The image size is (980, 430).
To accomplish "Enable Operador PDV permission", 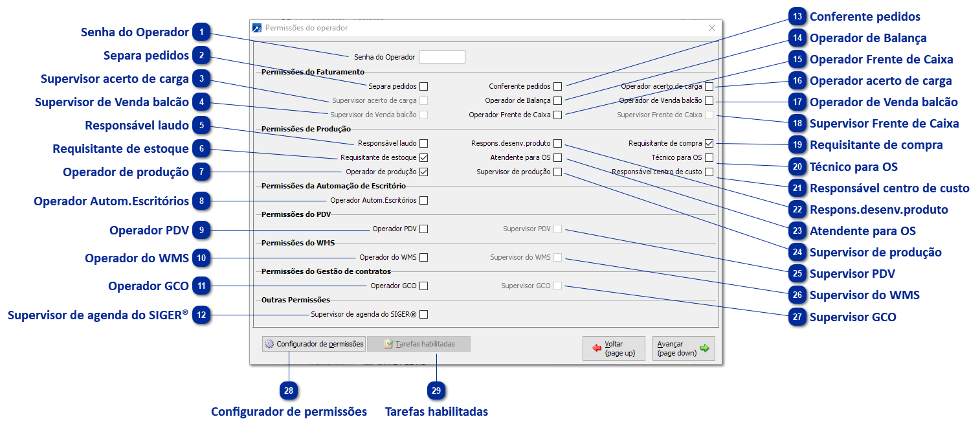I will 424,229.
